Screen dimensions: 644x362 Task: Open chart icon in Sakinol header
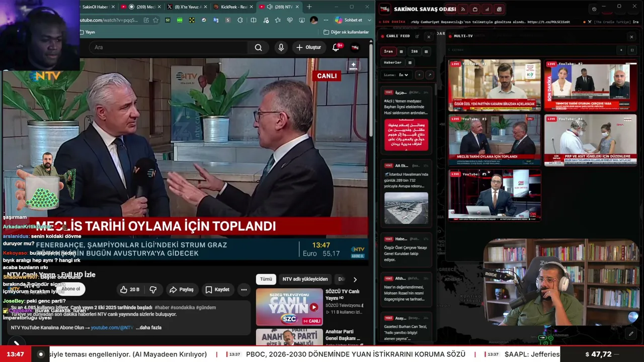(487, 9)
